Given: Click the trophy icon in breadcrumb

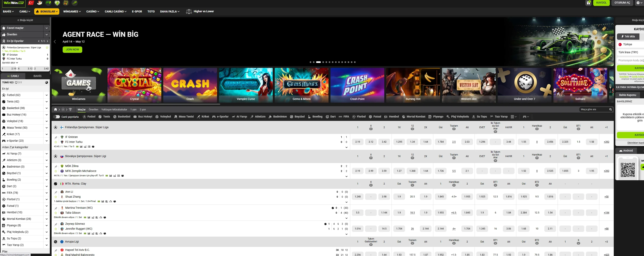Looking at the screenshot, I should point(70,110).
